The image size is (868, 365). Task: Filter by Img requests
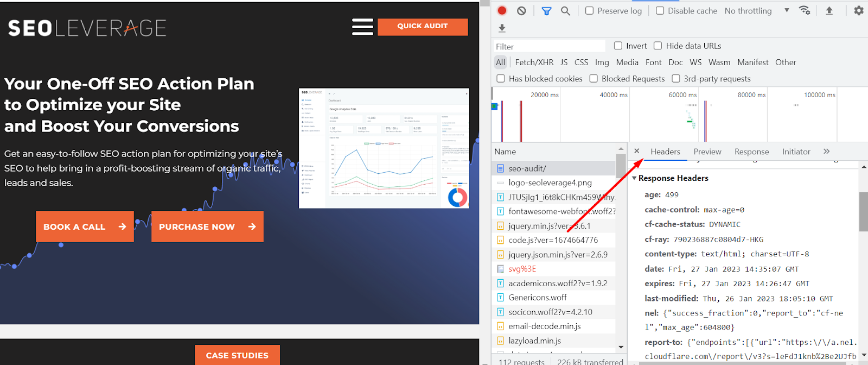tap(602, 62)
